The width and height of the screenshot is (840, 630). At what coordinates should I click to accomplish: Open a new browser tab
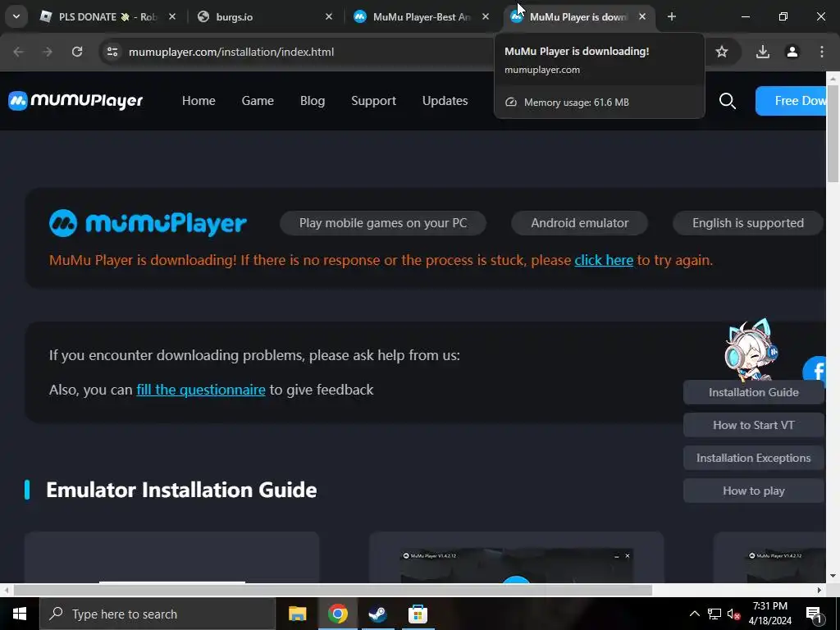(671, 16)
